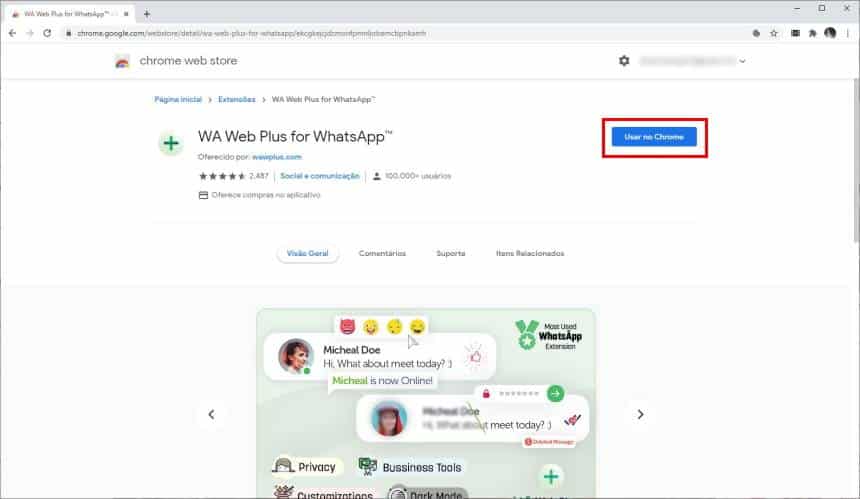Show previous screenshot with left arrow
Viewport: 860px width, 499px height.
click(211, 415)
